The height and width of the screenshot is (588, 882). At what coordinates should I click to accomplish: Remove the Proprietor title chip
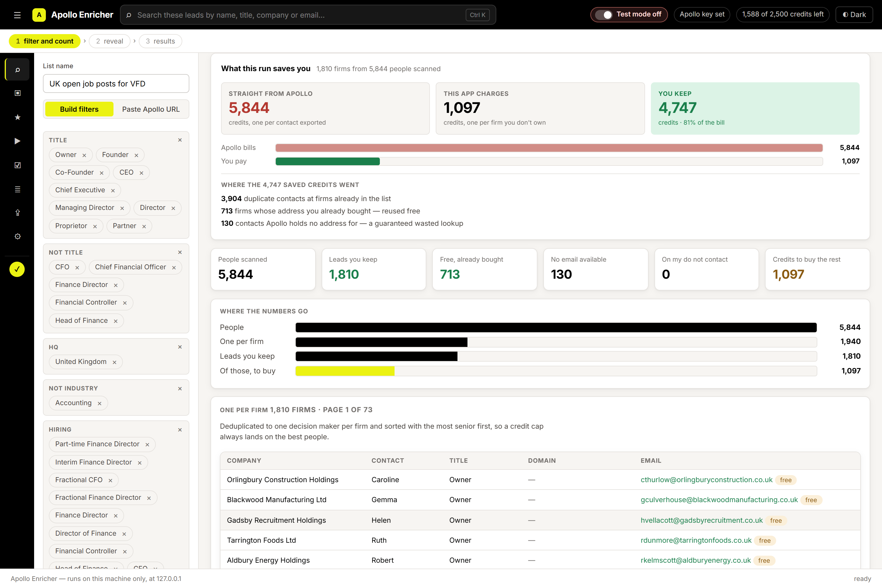click(x=95, y=226)
